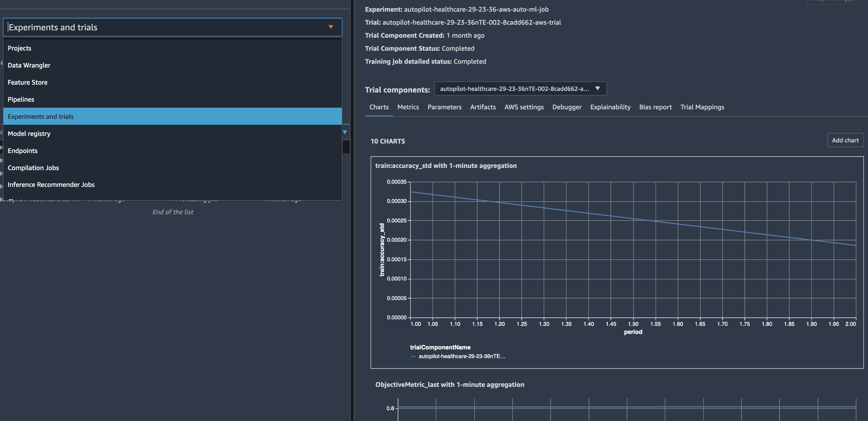Choose Compilation Jobs entry
The width and height of the screenshot is (868, 421).
click(x=33, y=168)
